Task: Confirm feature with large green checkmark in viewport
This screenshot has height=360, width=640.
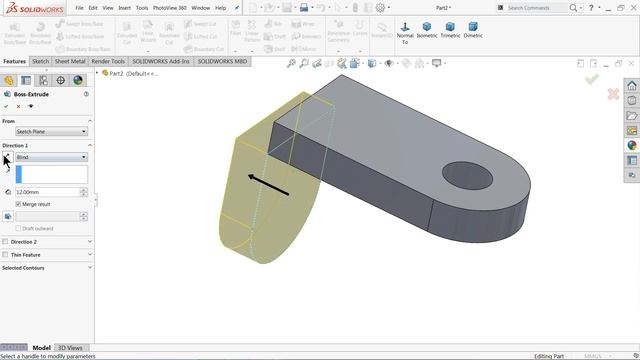Action: [591, 79]
